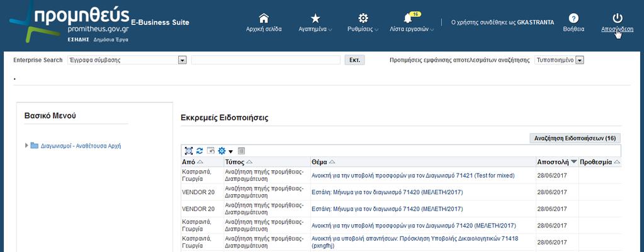
Task: Open the Έγγραφα σύμβασης search category dropdown
Action: click(x=183, y=60)
